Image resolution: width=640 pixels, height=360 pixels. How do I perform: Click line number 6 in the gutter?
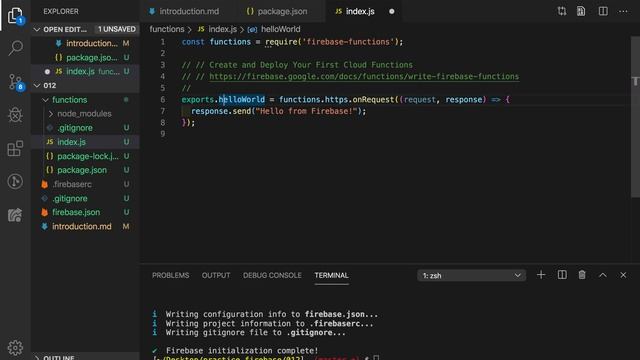point(162,100)
